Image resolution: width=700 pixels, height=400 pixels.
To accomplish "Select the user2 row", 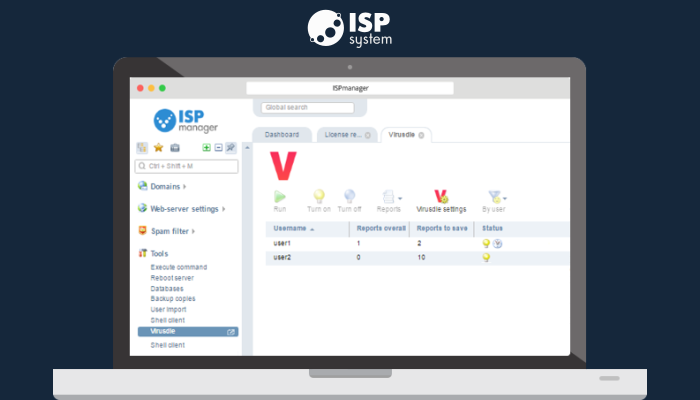I will [x=417, y=258].
